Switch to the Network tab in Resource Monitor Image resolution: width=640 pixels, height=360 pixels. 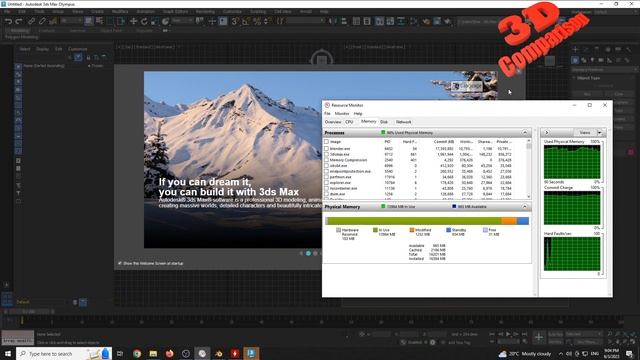click(404, 122)
